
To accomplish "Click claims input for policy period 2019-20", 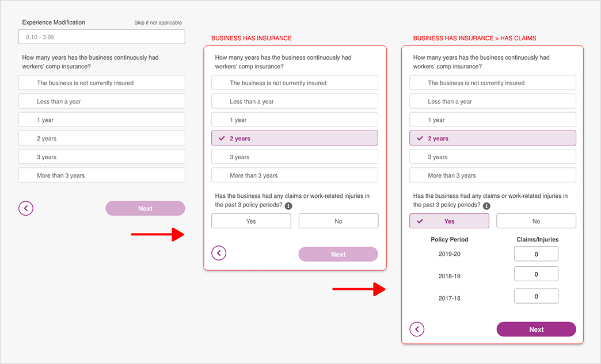I will tap(536, 254).
